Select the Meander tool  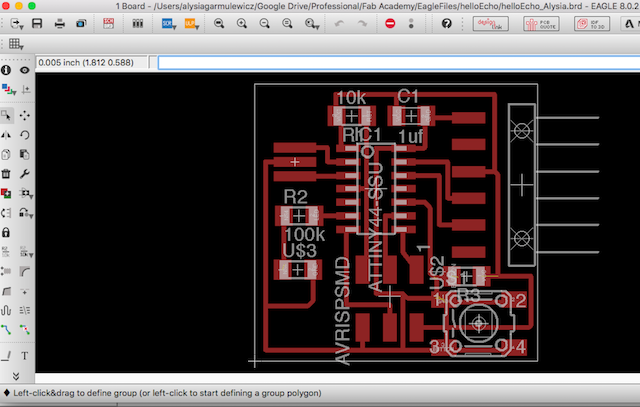click(6, 311)
